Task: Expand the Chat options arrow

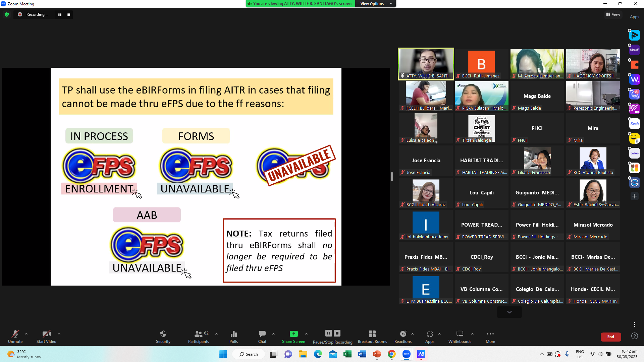Action: pos(273,334)
